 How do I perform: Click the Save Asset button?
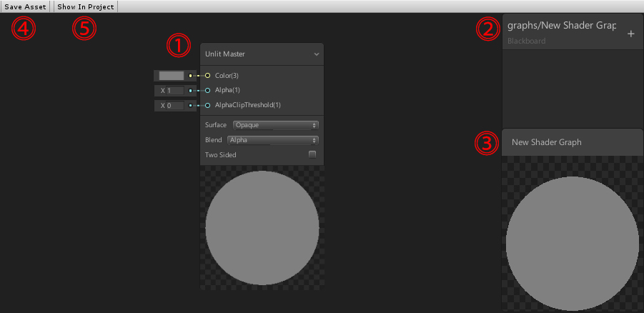(x=25, y=6)
